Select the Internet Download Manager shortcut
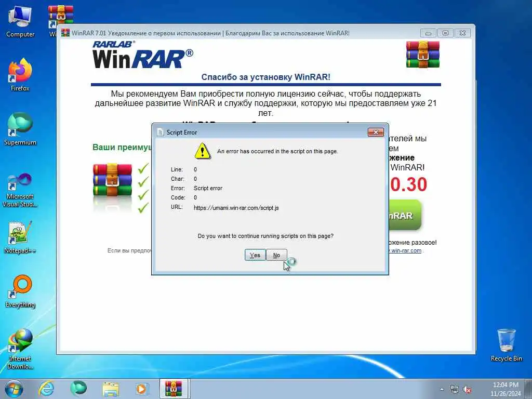 (x=20, y=349)
